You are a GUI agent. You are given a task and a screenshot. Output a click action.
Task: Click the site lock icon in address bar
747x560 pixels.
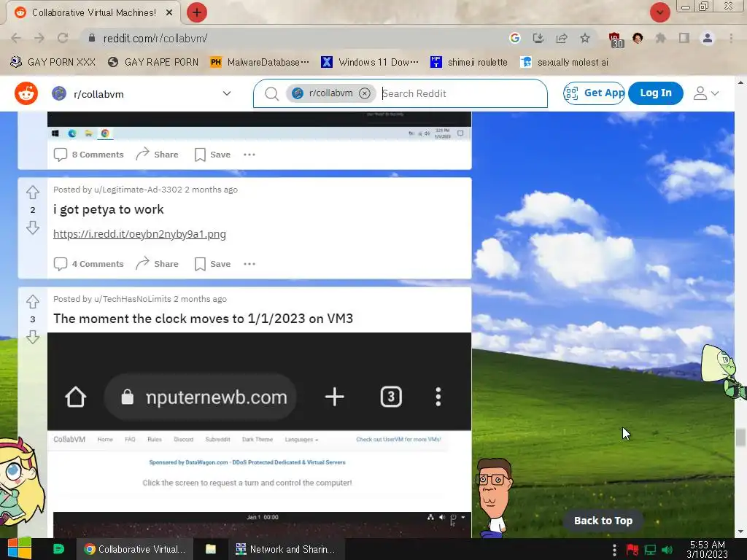92,38
